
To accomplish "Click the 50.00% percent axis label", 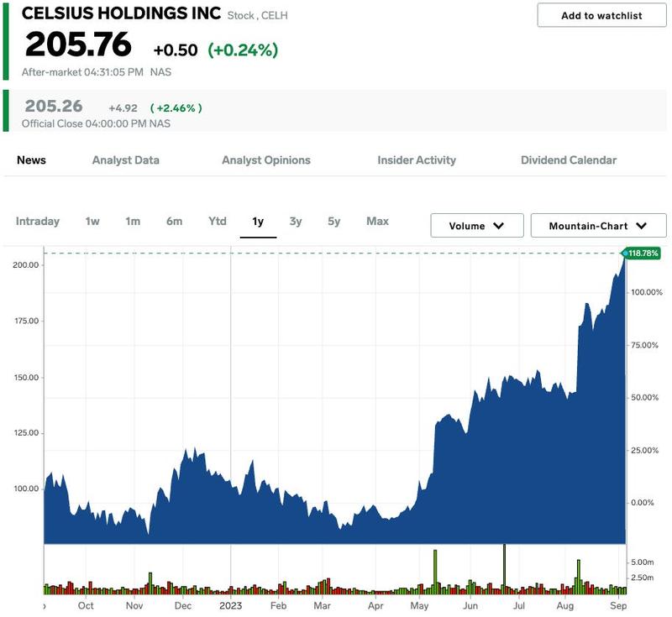I will 644,398.
